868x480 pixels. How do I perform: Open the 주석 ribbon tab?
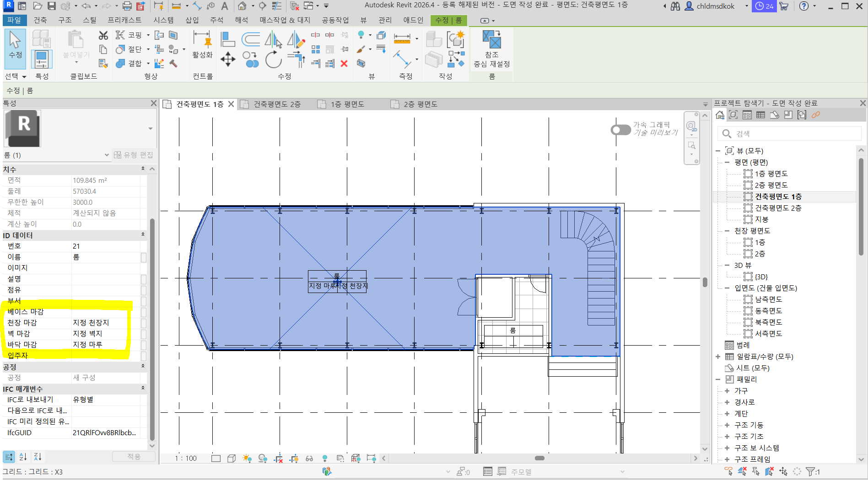(x=216, y=20)
